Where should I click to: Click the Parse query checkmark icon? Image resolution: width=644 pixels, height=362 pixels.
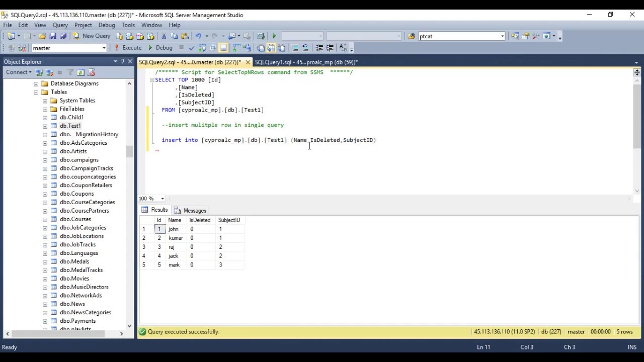tap(192, 48)
